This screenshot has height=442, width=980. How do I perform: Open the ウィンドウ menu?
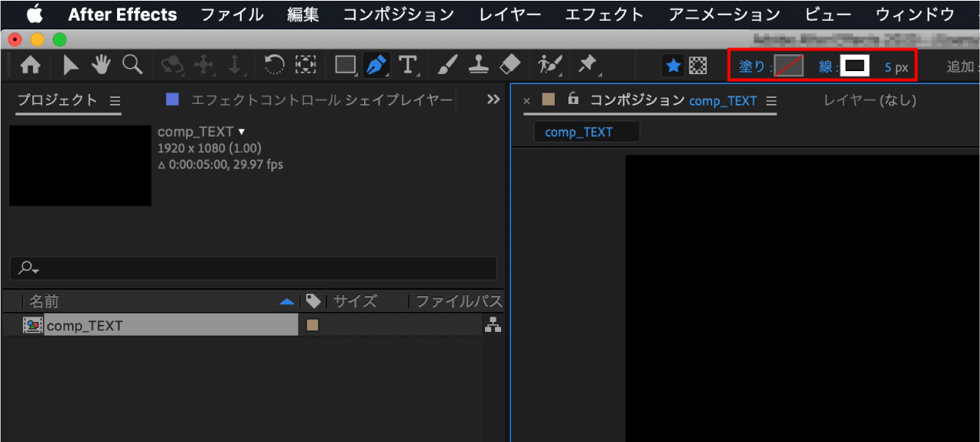point(915,15)
